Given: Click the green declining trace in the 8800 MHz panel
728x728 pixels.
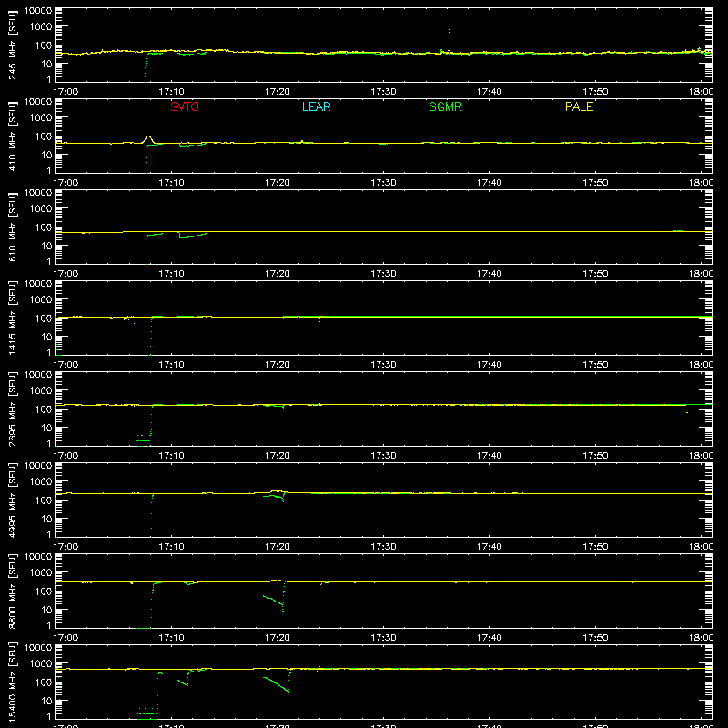Looking at the screenshot, I should [x=273, y=601].
